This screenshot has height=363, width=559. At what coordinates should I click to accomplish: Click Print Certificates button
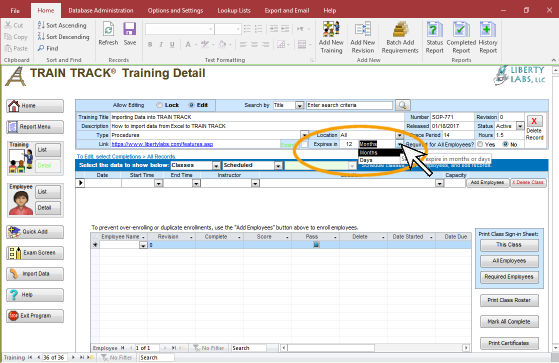click(x=509, y=343)
